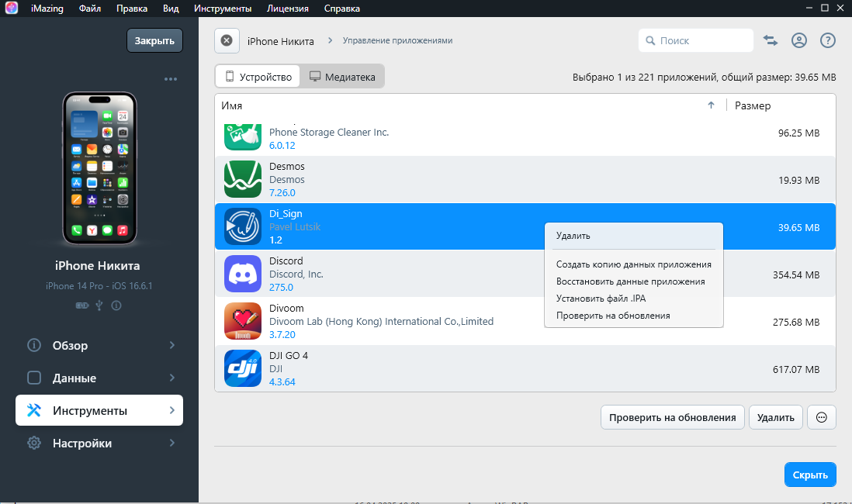Click the Di_Sign app icon

[243, 226]
